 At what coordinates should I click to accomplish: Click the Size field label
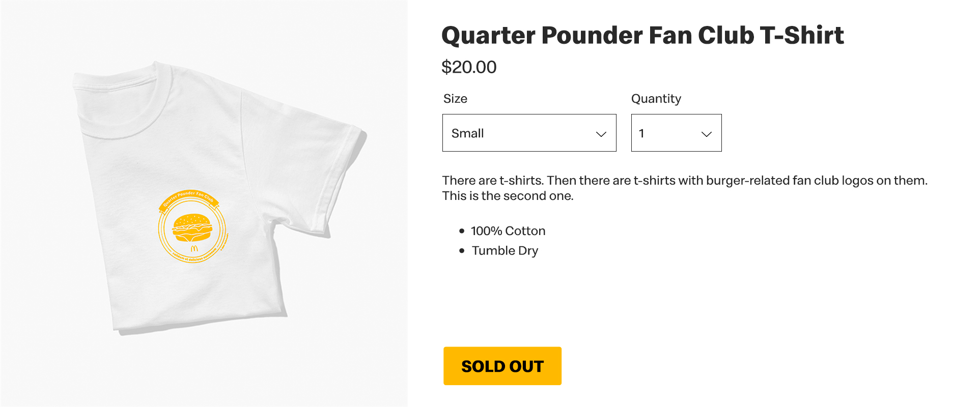tap(455, 99)
